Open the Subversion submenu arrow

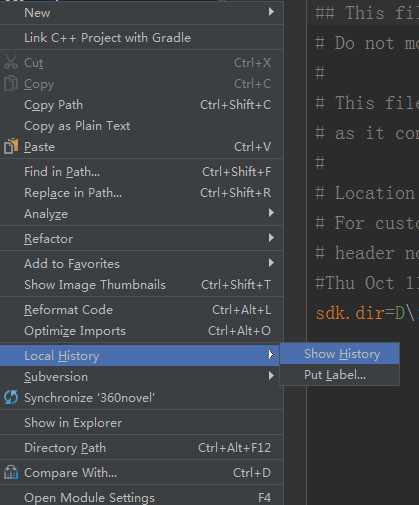271,376
